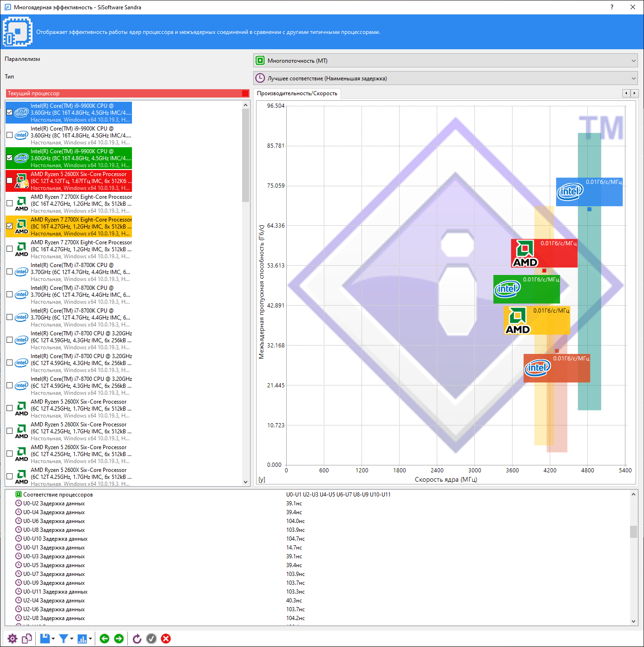
Task: Click the clock icon beside U0-U2 Задержка данных
Action: pyautogui.click(x=19, y=503)
